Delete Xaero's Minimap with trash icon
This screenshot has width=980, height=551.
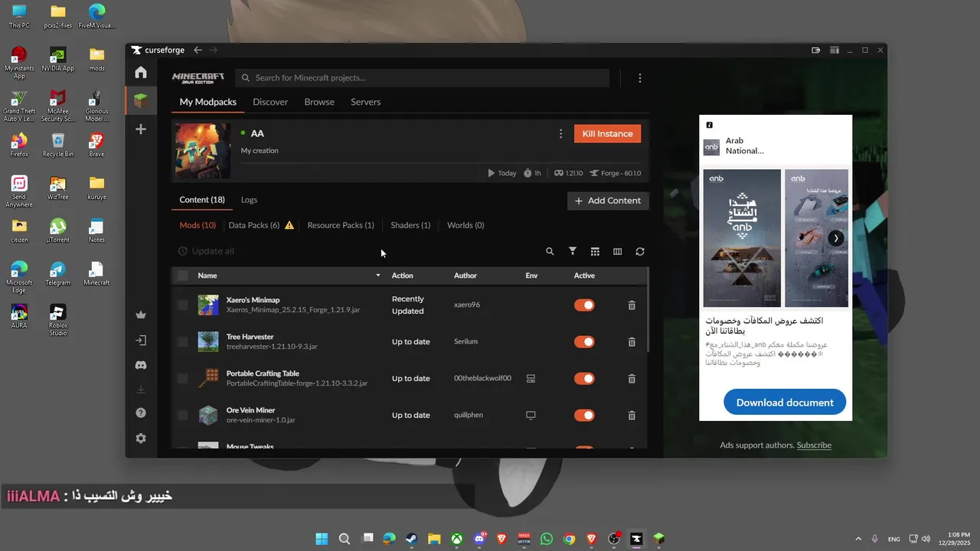(632, 305)
